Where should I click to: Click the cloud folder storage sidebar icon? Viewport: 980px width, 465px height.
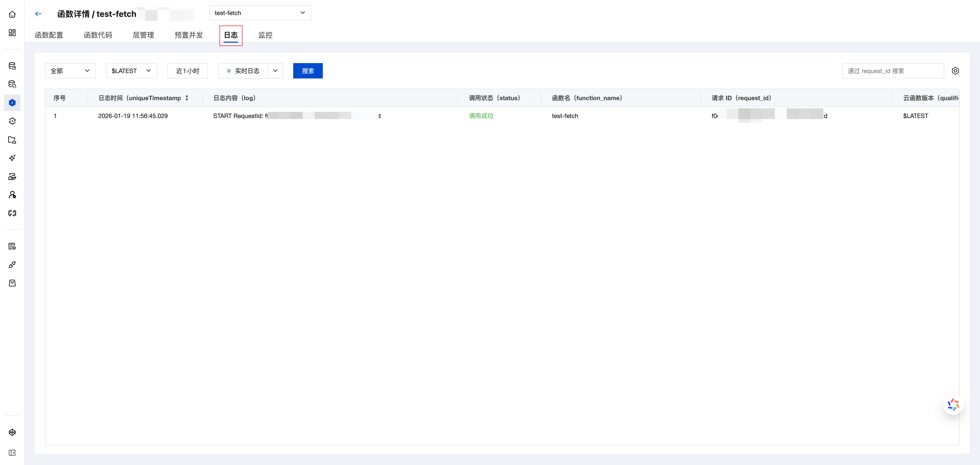[12, 140]
